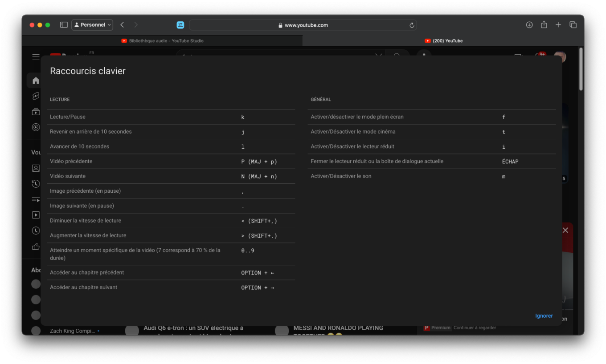Open Playlists icon in sidebar

(x=36, y=199)
